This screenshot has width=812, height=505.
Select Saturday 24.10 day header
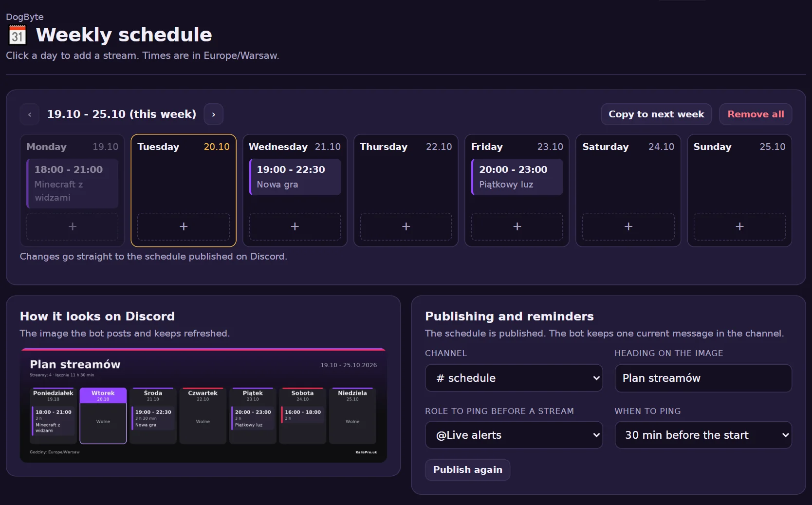click(x=628, y=147)
